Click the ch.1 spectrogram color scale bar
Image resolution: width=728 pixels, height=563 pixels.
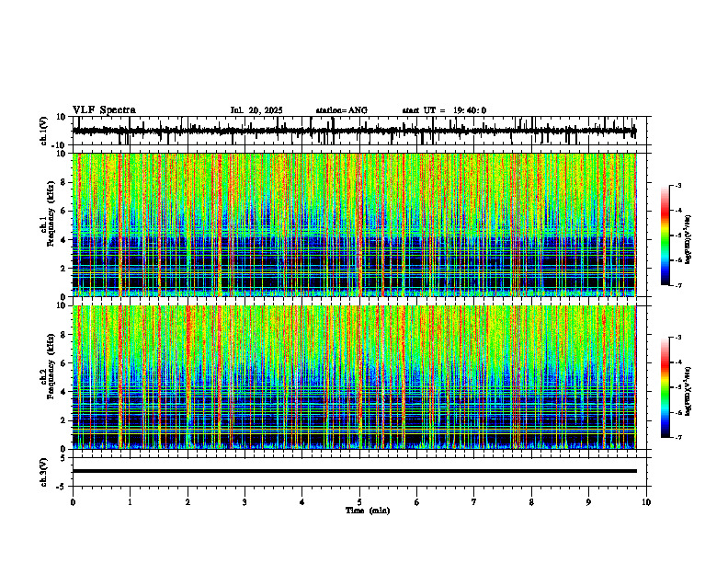(665, 236)
